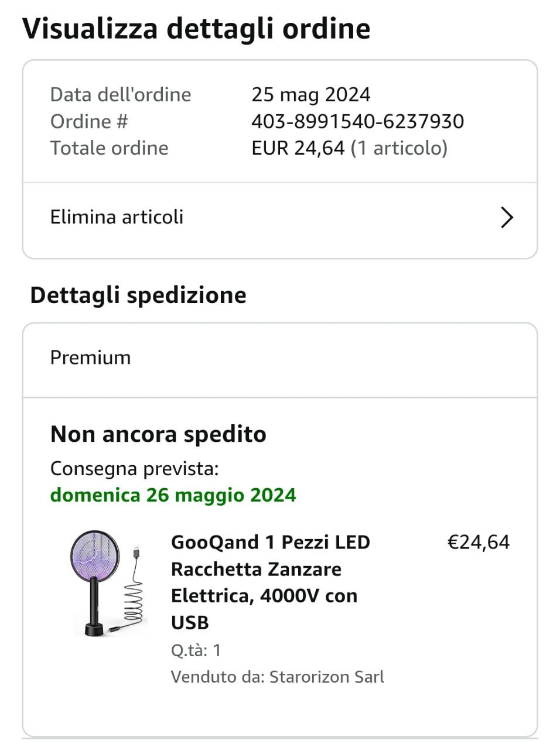Click the Dettagli spedizione section heading

pyautogui.click(x=138, y=295)
